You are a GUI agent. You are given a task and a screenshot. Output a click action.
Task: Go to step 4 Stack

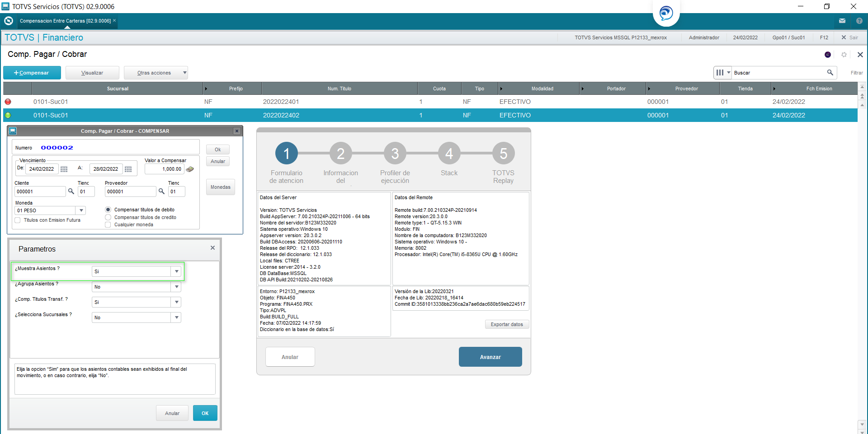[449, 154]
